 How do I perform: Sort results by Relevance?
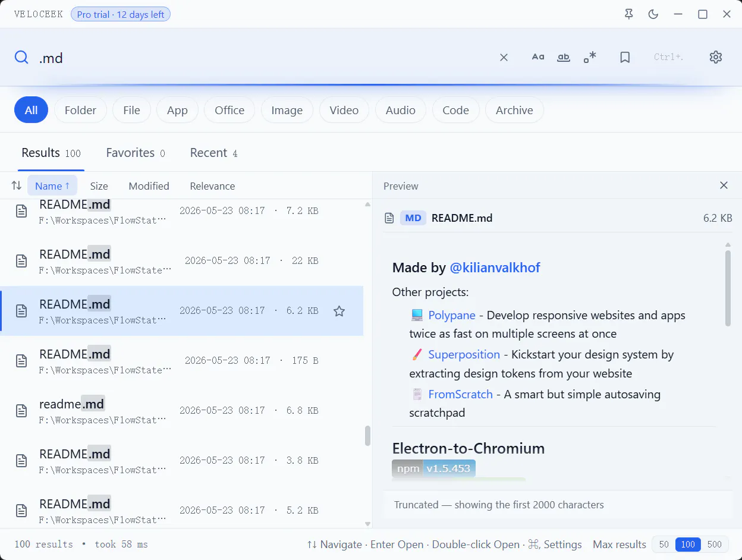click(212, 186)
